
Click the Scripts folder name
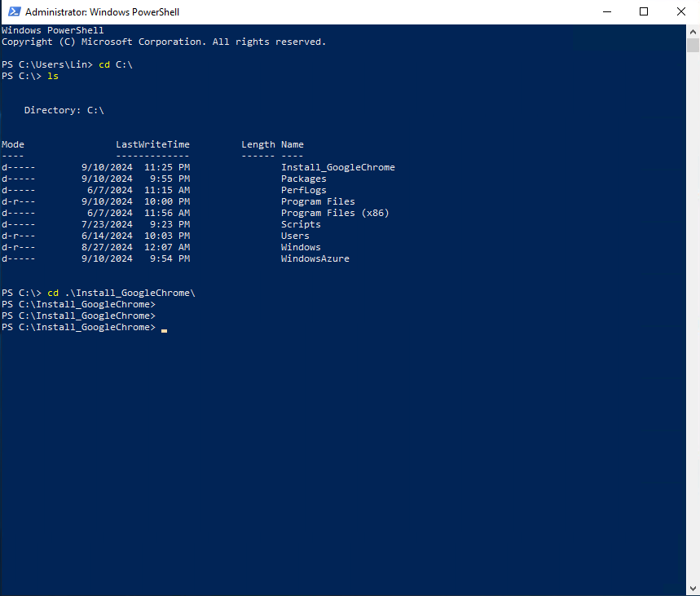[300, 223]
